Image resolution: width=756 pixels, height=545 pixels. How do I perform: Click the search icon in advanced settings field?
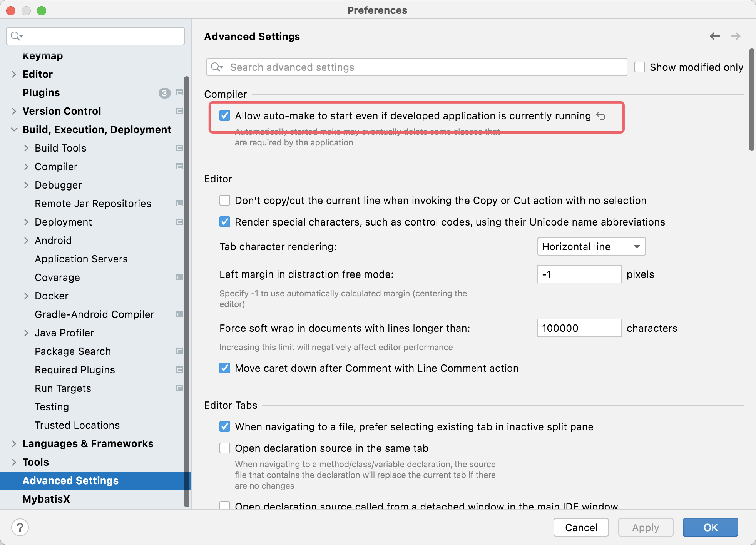point(217,67)
